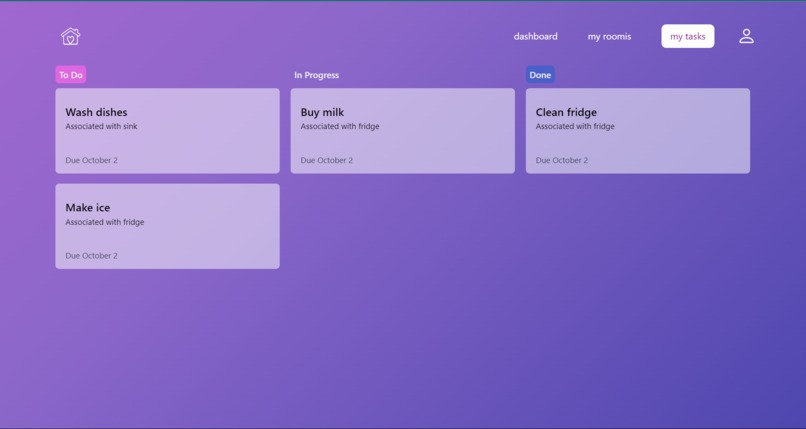
Task: Open the Make ice task card
Action: coord(168,226)
